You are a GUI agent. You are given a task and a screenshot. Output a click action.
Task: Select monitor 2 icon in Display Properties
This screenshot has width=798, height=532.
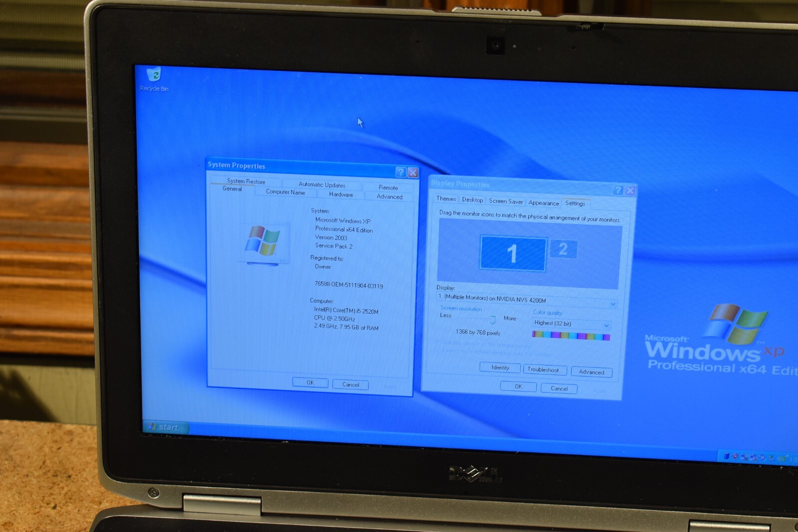tap(563, 249)
